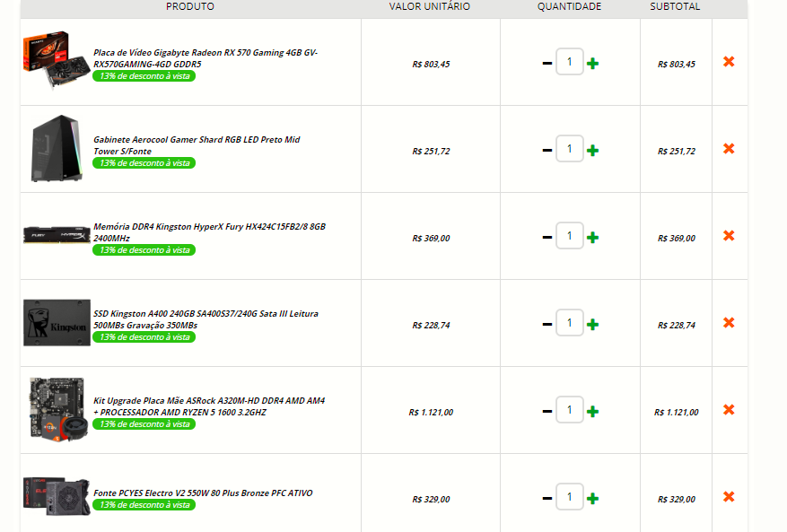
Task: Click discount badge under HyperX Fury memory
Action: pyautogui.click(x=144, y=250)
